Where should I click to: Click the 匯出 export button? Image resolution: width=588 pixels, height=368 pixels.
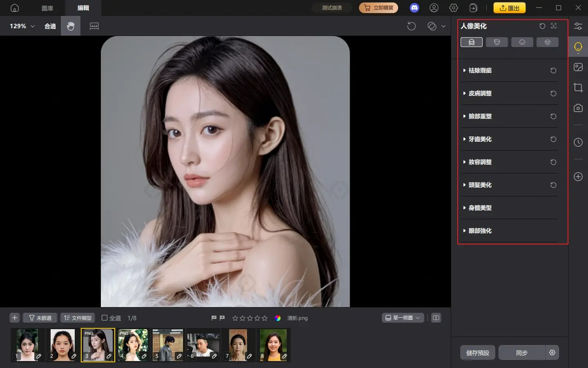click(510, 7)
